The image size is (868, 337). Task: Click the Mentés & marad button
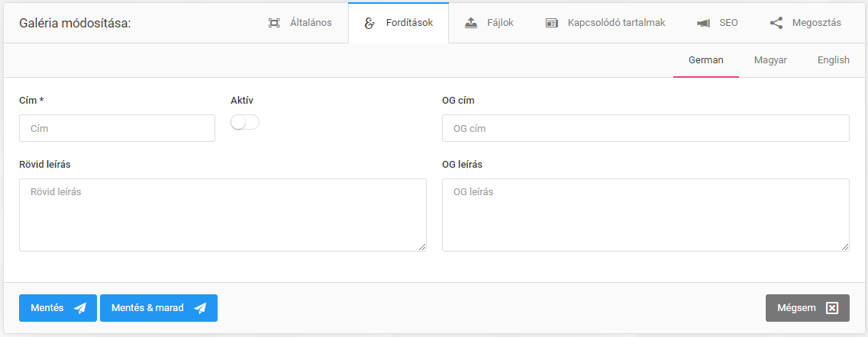tap(158, 308)
